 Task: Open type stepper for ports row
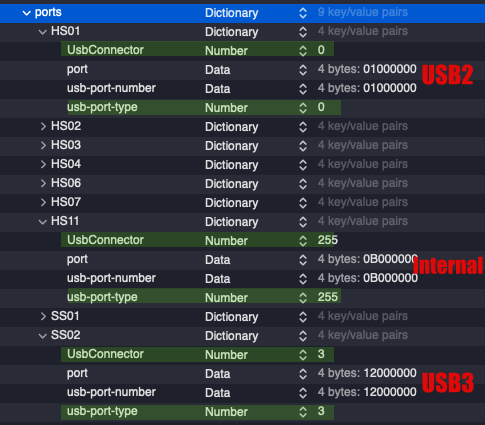click(x=303, y=13)
